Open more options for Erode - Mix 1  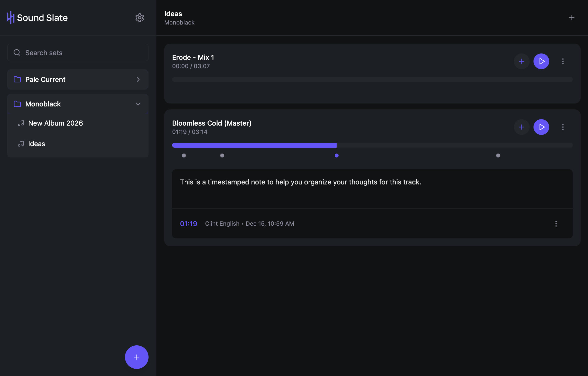click(x=563, y=61)
